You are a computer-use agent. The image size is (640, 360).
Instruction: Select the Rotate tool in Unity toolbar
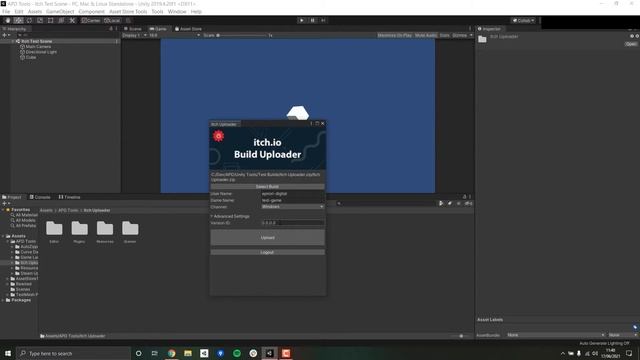[x=29, y=20]
